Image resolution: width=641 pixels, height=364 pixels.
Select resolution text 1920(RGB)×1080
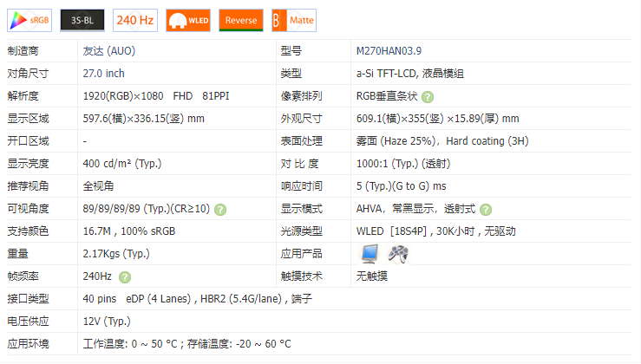(x=123, y=96)
